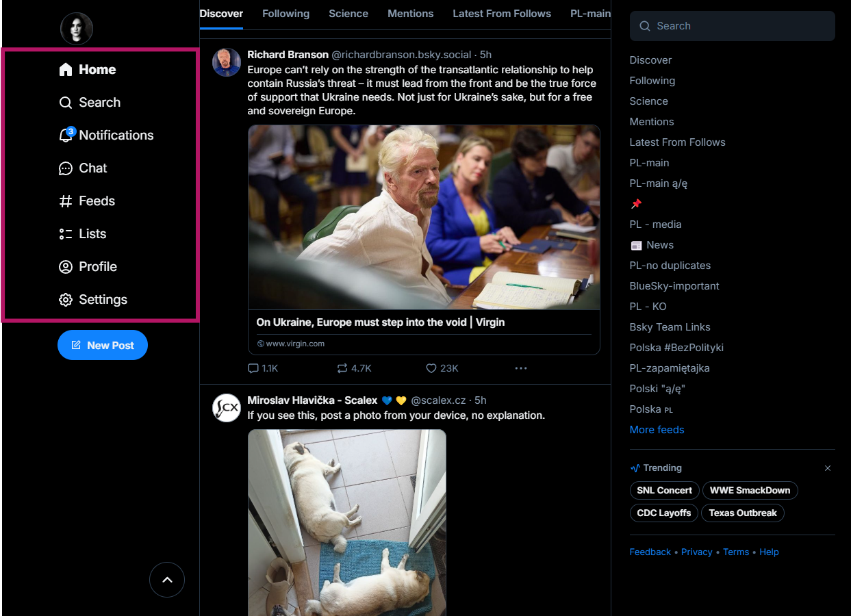The height and width of the screenshot is (616, 851).
Task: Click the SNL Concert trending topic
Action: (664, 490)
